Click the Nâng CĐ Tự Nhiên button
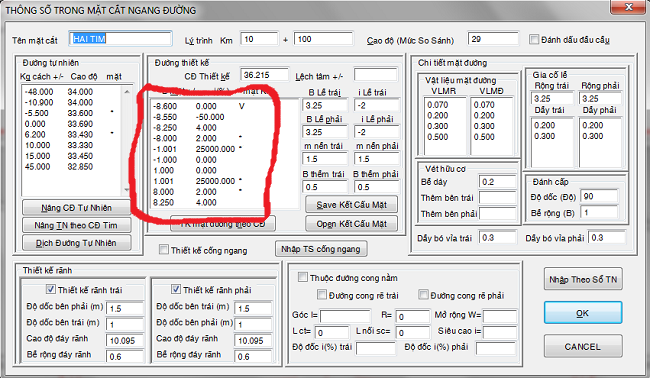 point(77,208)
